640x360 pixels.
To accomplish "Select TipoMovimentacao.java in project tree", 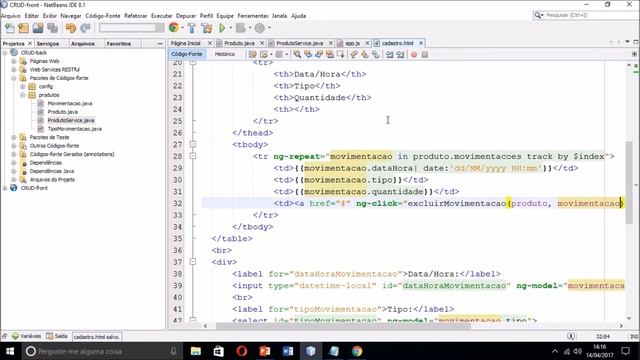I will pyautogui.click(x=75, y=129).
